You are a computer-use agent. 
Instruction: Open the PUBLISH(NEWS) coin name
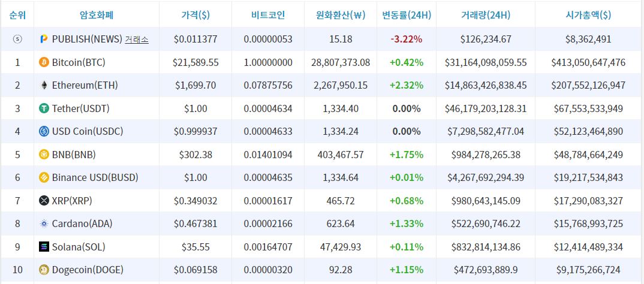87,40
